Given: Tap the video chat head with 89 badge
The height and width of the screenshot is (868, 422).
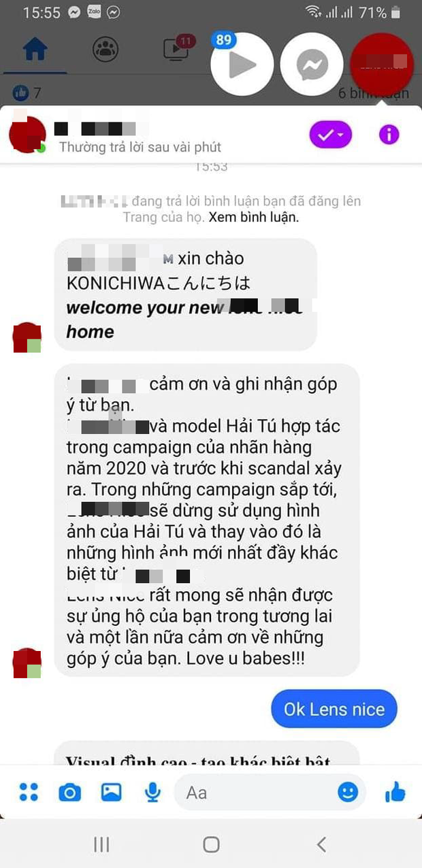Looking at the screenshot, I should tap(242, 65).
